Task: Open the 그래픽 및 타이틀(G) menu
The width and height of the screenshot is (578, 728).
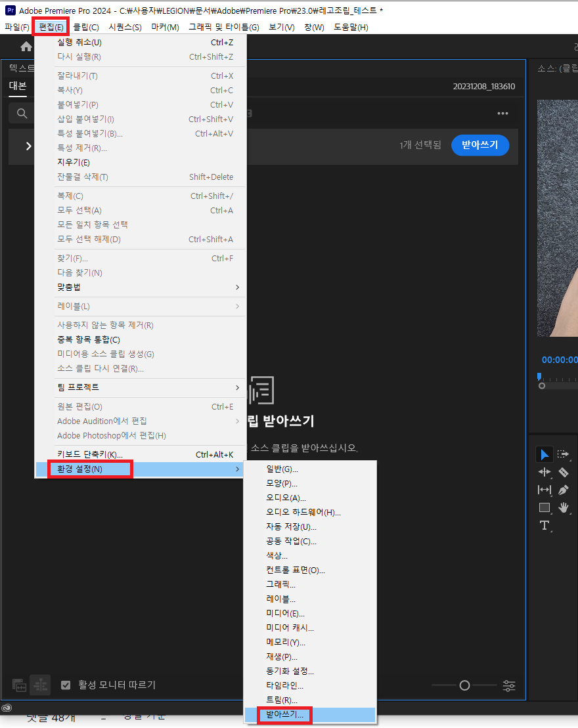Action: coord(223,27)
